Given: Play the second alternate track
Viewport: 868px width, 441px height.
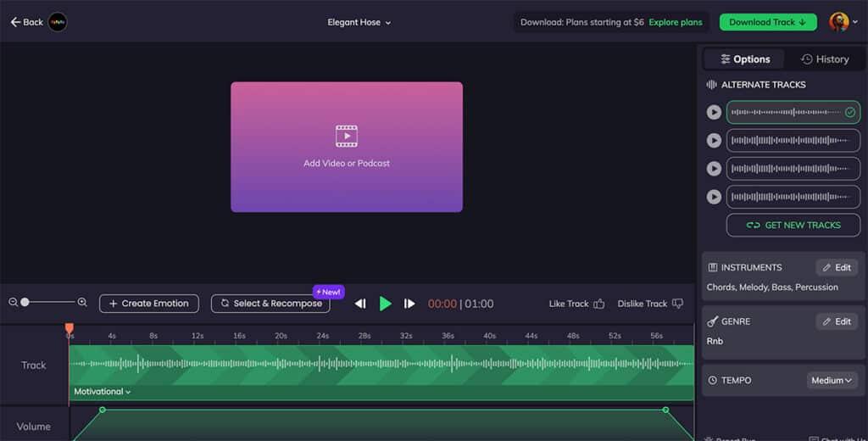Looking at the screenshot, I should point(714,140).
